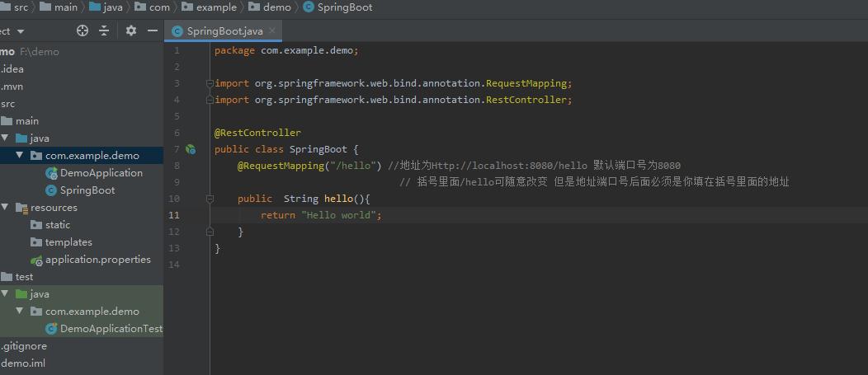Screen dimensions: 868x375
Task: Click the DemoApplication run-class icon
Action: coord(51,173)
